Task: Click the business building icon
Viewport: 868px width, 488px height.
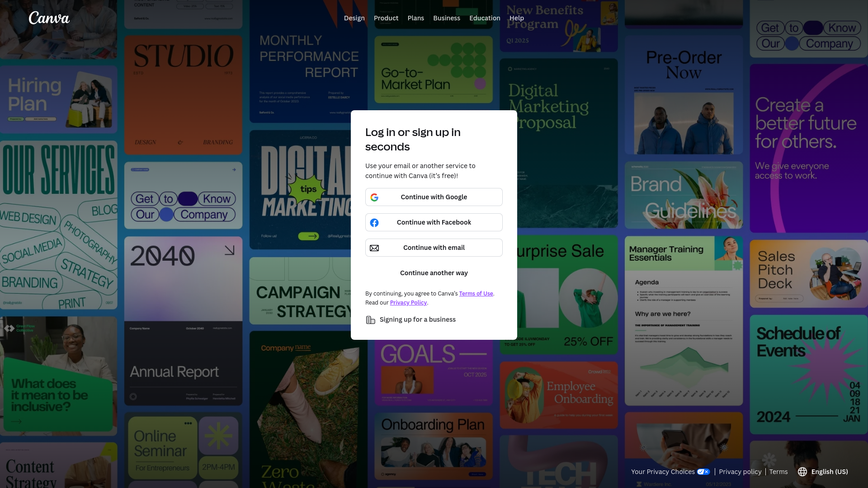Action: (x=370, y=320)
